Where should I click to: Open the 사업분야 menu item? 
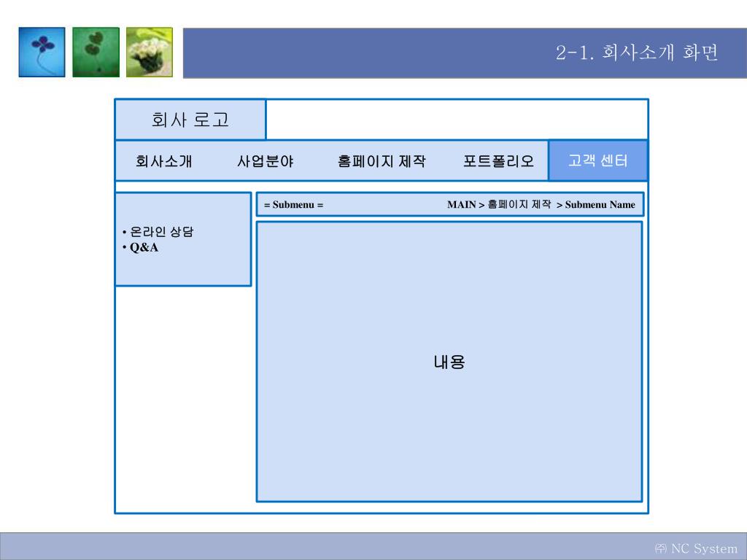(266, 161)
